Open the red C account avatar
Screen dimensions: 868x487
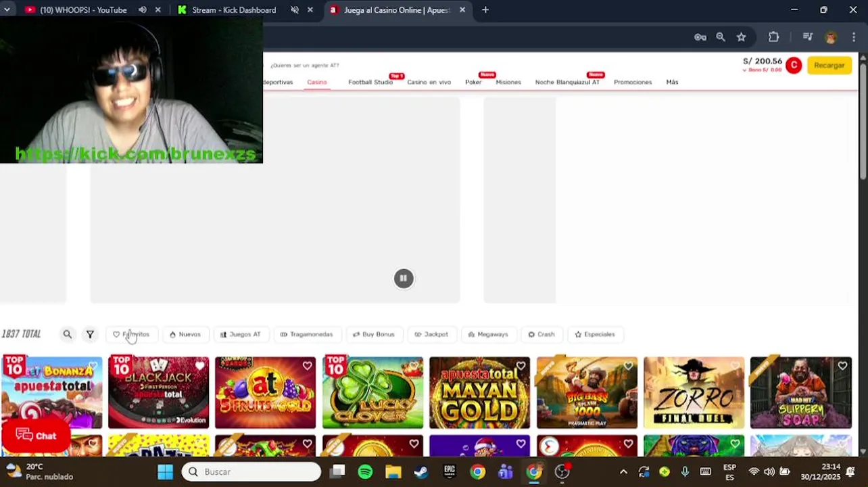coord(794,66)
